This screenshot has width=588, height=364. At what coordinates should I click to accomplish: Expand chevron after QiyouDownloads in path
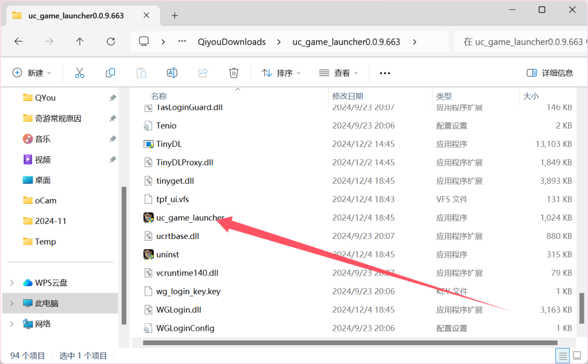[278, 42]
